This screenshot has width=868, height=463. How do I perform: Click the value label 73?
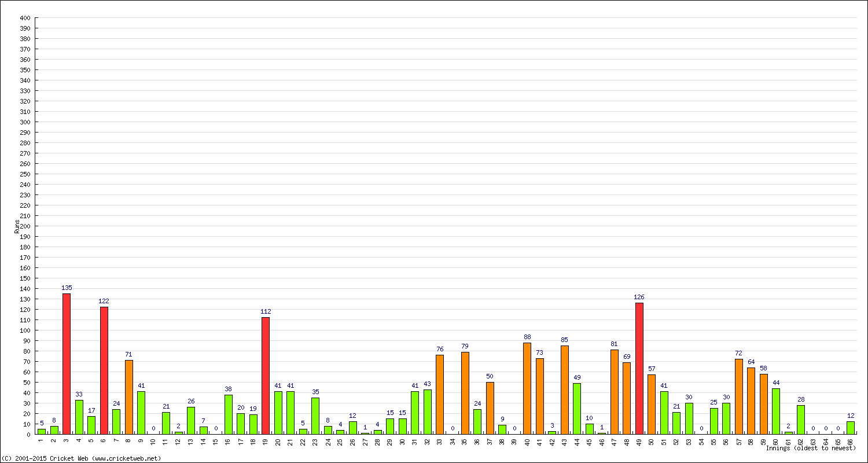pos(539,352)
